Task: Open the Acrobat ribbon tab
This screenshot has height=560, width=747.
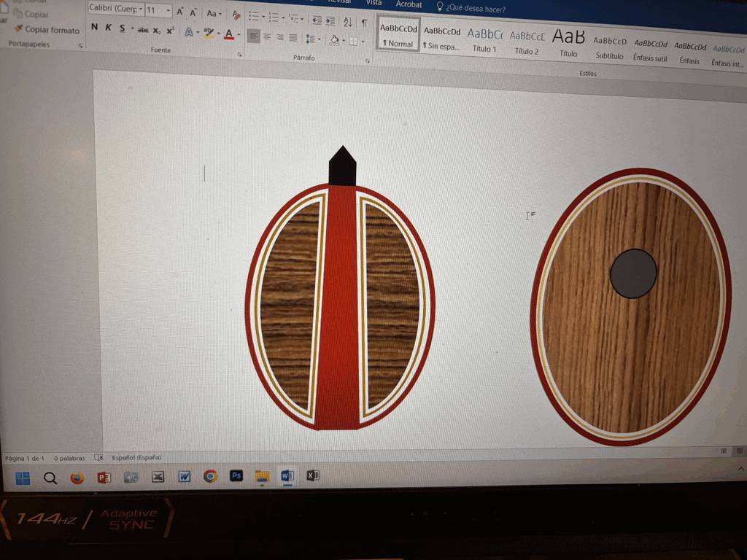Action: pyautogui.click(x=409, y=4)
